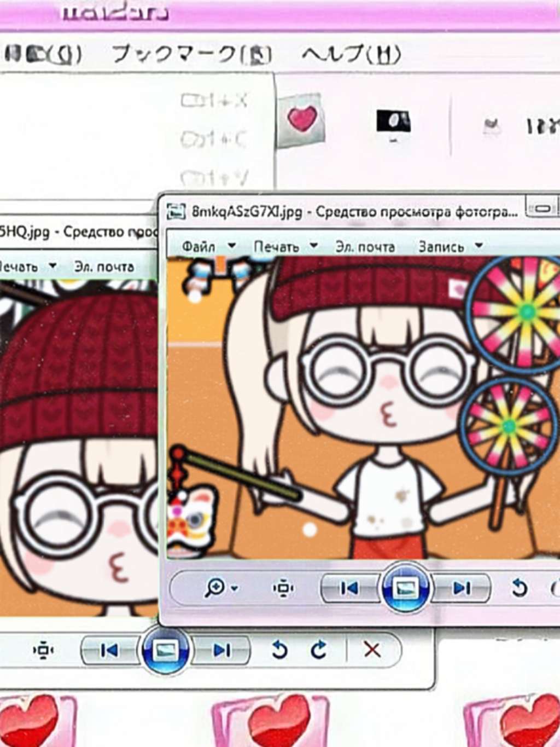
Task: Click Эл. почта in front viewer
Action: (x=365, y=247)
